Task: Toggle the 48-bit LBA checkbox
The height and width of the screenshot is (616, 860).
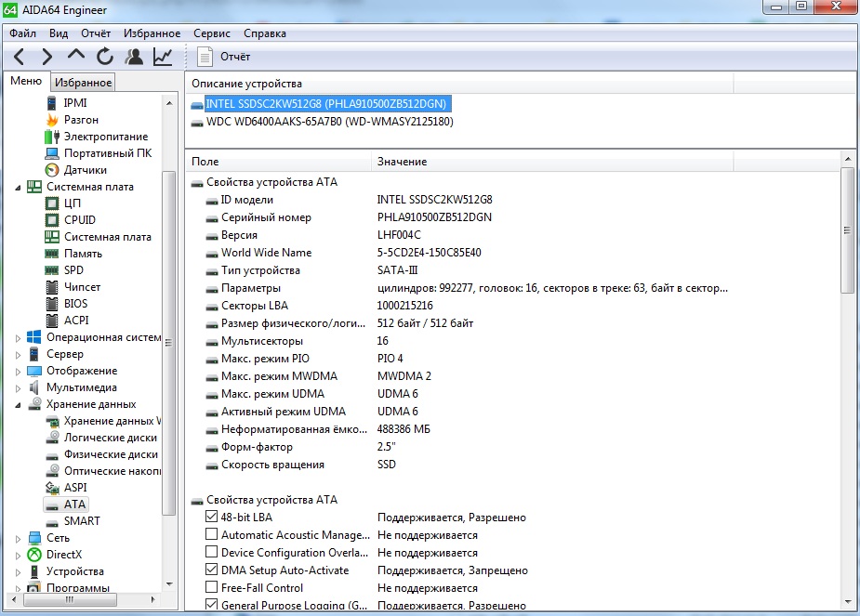Action: [x=211, y=517]
